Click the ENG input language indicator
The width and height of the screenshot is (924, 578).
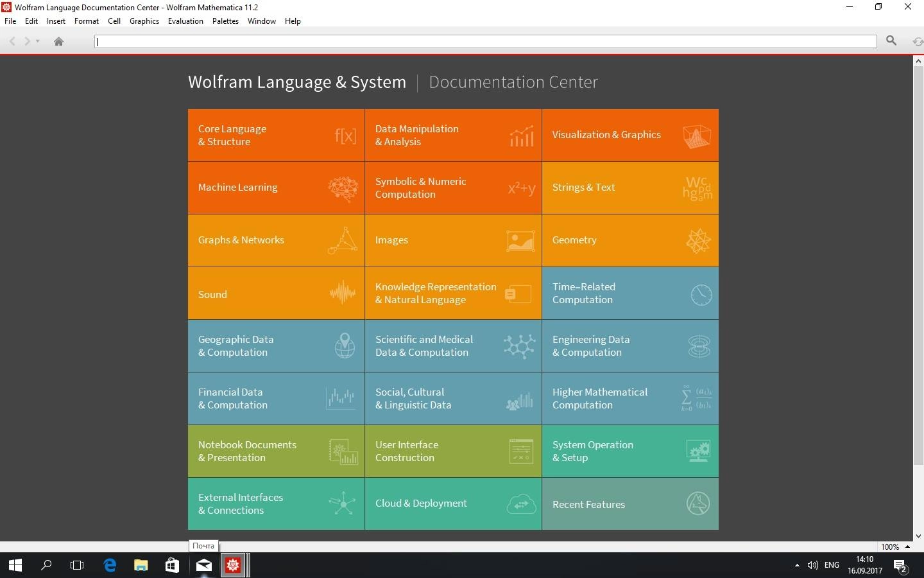[832, 565]
